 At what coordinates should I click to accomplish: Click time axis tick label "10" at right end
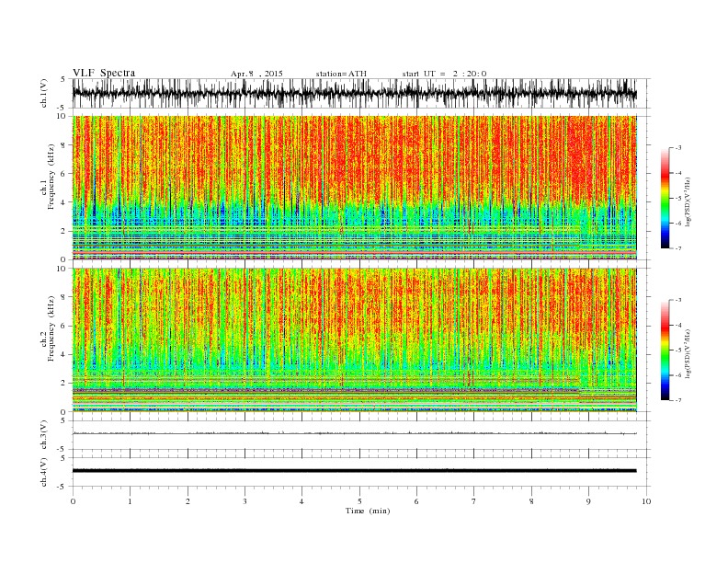tap(646, 501)
